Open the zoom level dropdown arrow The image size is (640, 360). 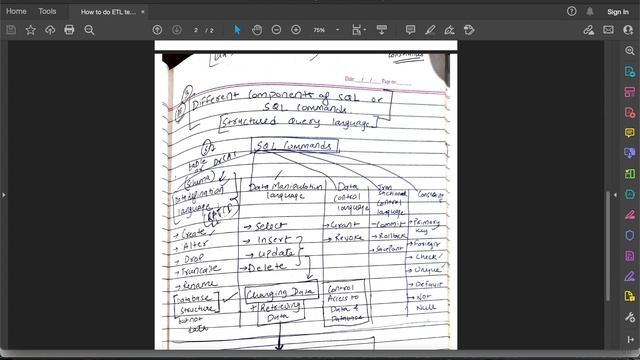[338, 30]
